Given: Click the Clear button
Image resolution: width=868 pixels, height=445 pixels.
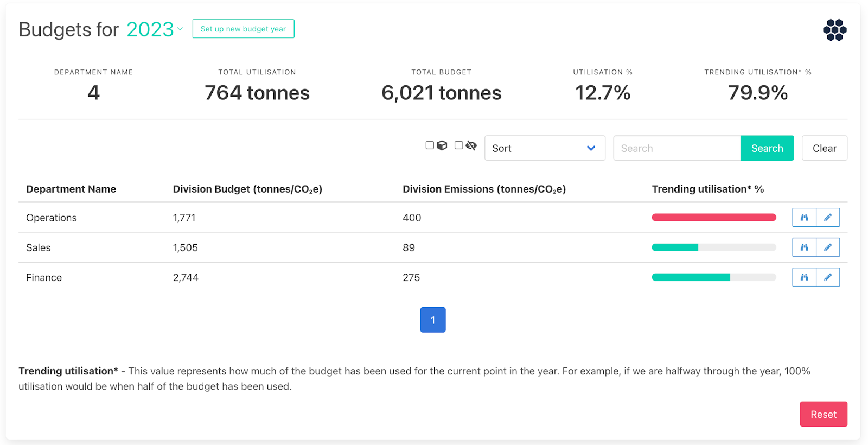Looking at the screenshot, I should point(824,148).
